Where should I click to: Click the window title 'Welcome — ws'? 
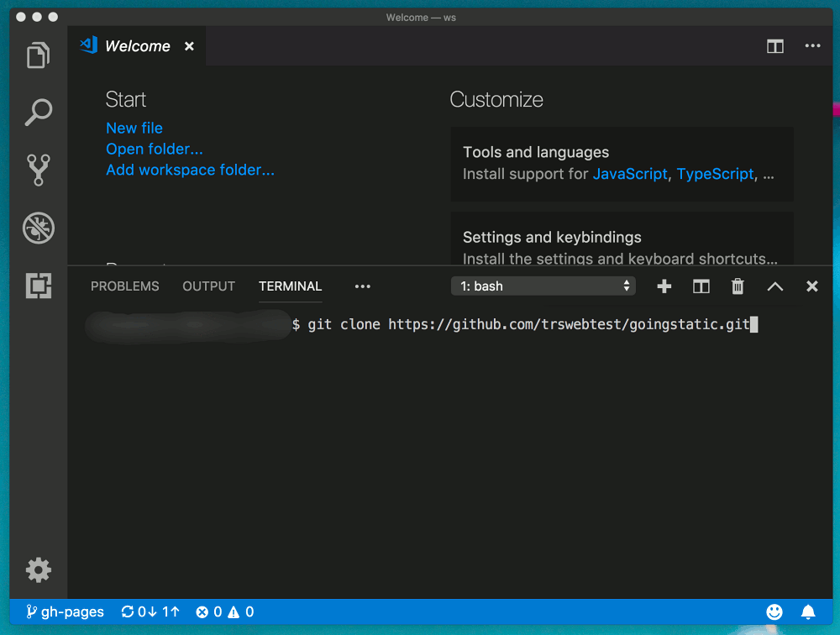(421, 18)
